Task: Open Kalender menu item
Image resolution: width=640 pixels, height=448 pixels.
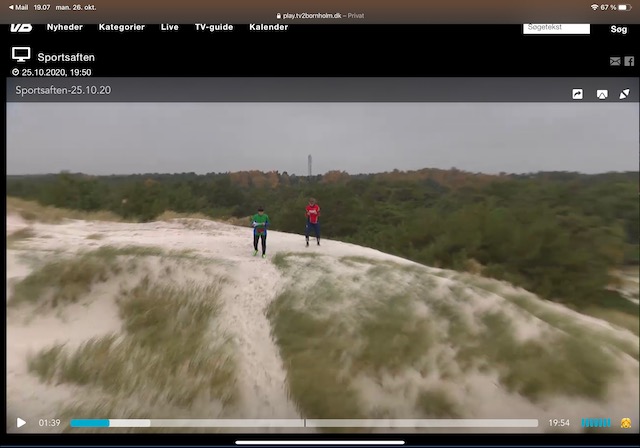Action: 269,27
